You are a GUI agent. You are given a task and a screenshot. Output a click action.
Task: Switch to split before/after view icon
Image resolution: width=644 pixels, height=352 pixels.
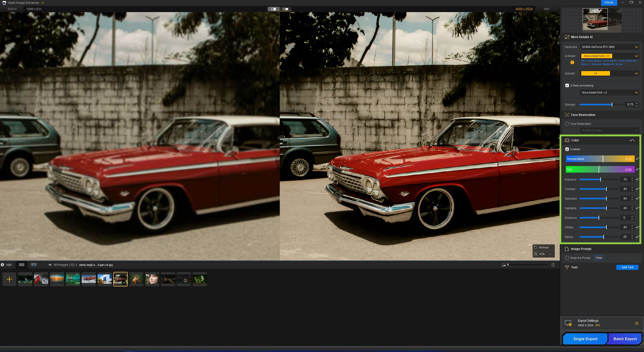click(273, 9)
